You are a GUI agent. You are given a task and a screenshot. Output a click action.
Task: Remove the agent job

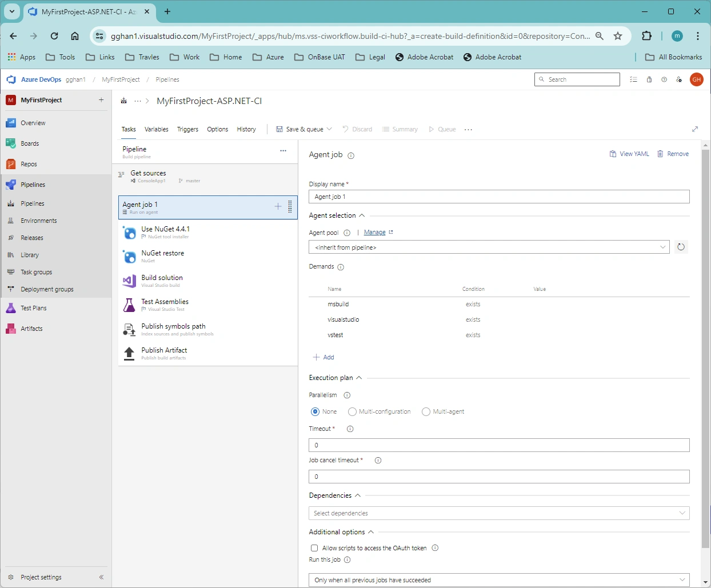click(673, 154)
